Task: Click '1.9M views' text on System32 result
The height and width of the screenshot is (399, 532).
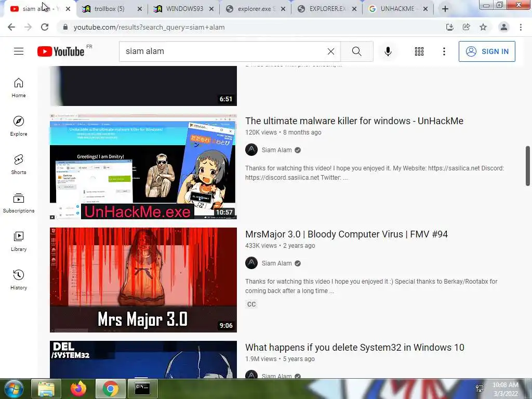Action: pyautogui.click(x=261, y=359)
